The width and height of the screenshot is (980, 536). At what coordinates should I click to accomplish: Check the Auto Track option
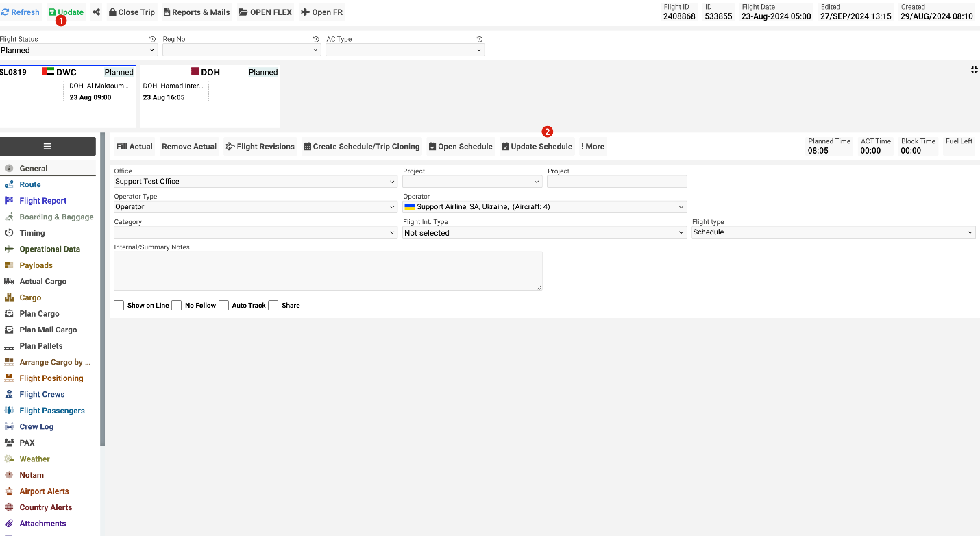pyautogui.click(x=223, y=305)
